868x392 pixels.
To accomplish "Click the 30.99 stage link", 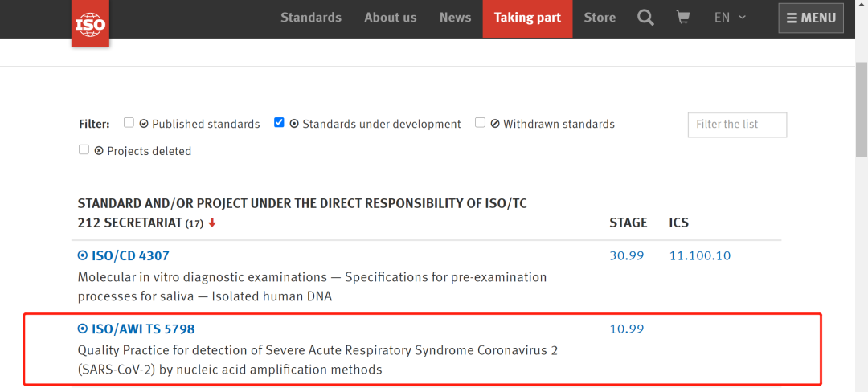I will click(x=626, y=255).
